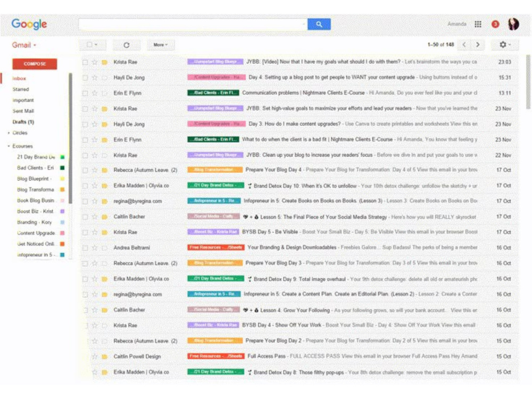Star the Infopreneur Lesson 3 email
The height and width of the screenshot is (399, 532).
click(x=95, y=201)
